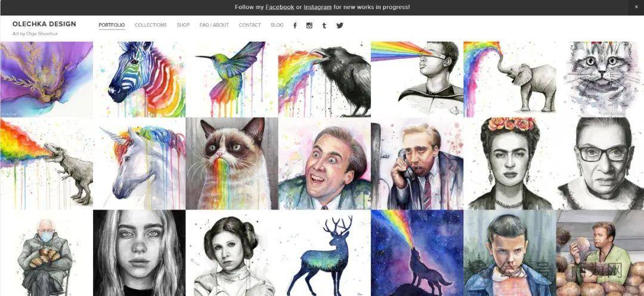
Task: Go to the SHOP page
Action: point(183,25)
